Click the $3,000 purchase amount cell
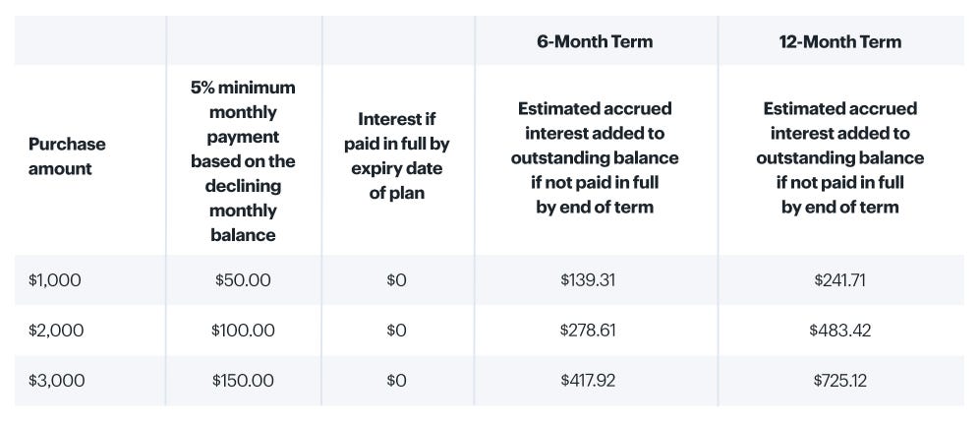 tap(56, 381)
